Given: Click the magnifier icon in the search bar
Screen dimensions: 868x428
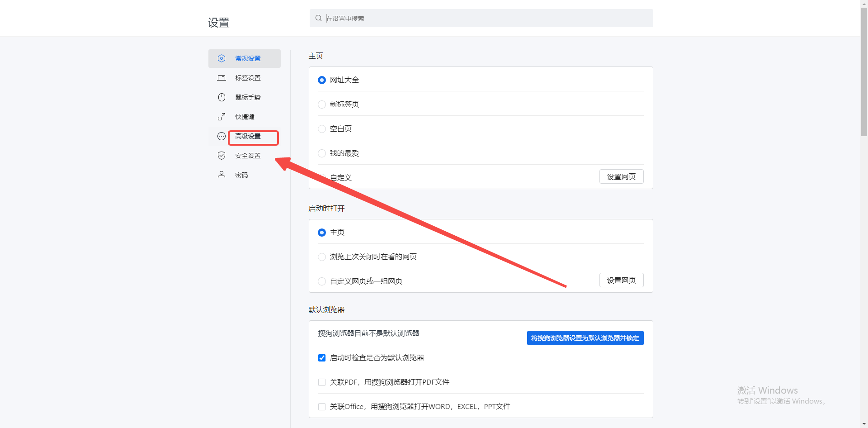Looking at the screenshot, I should pos(318,18).
